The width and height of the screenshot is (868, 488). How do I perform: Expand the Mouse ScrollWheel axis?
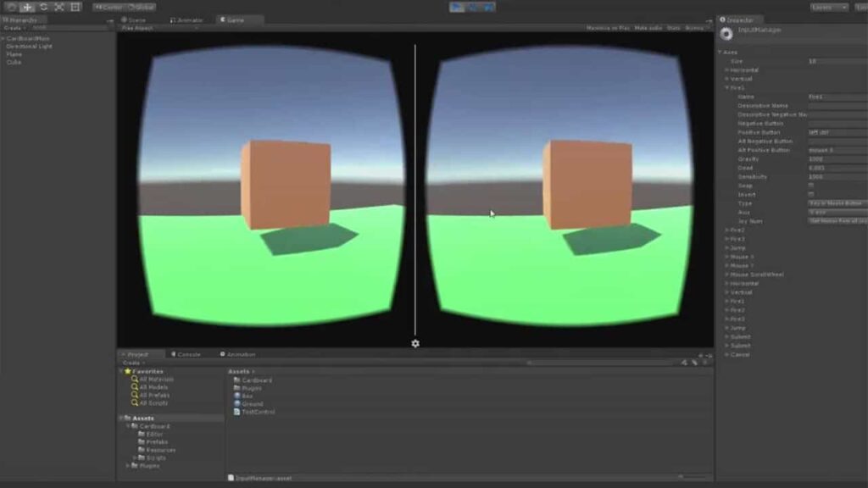726,274
